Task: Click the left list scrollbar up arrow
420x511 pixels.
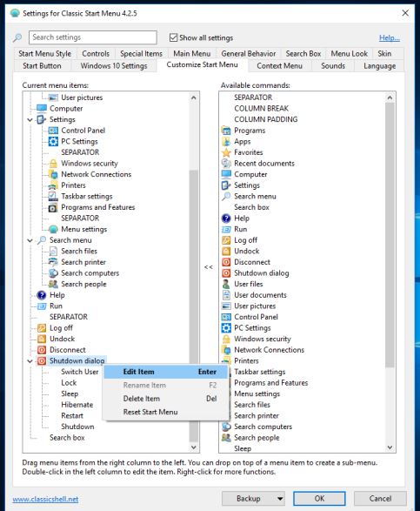Action: (x=194, y=97)
